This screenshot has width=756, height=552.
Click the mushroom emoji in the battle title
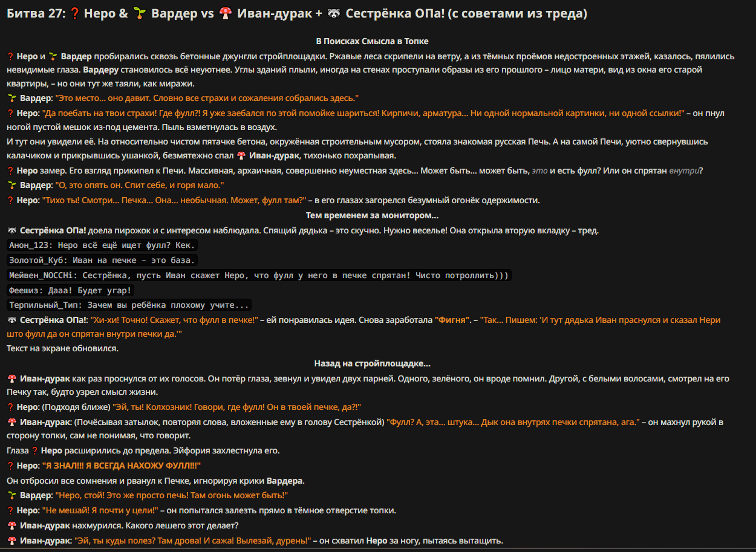[225, 14]
